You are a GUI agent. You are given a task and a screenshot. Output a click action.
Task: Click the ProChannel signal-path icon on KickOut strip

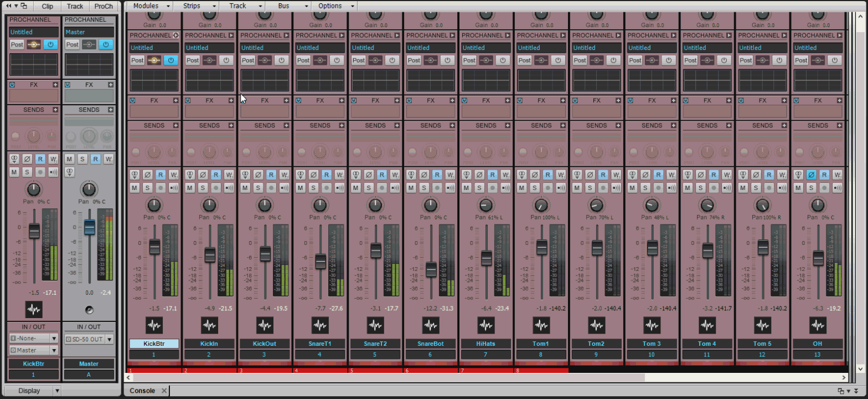[x=265, y=60]
